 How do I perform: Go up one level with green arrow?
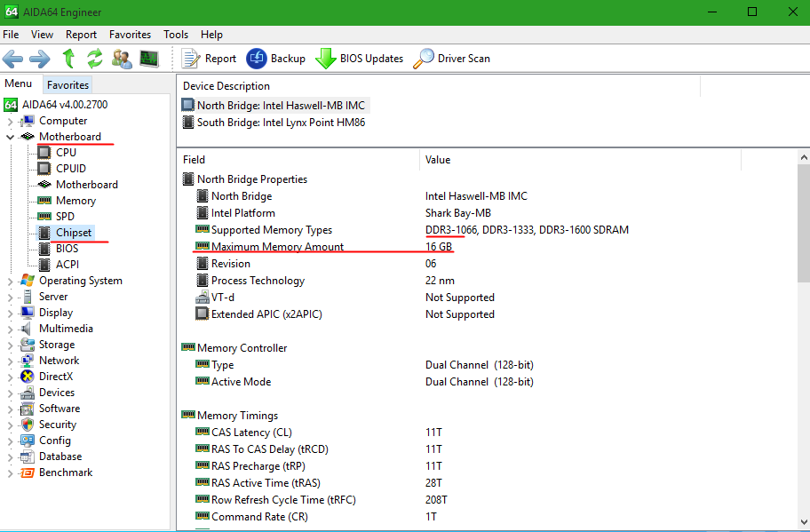(68, 59)
